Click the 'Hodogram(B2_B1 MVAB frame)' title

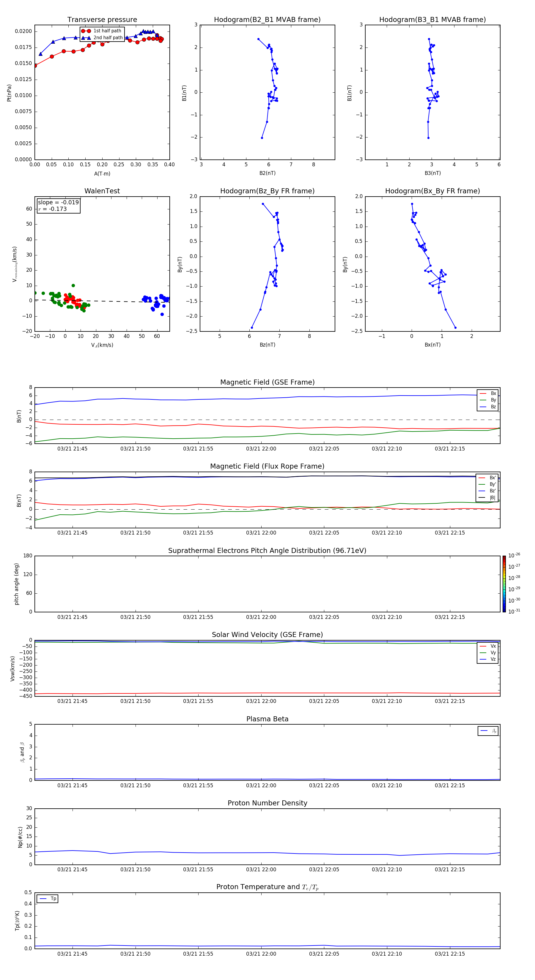pos(267,20)
